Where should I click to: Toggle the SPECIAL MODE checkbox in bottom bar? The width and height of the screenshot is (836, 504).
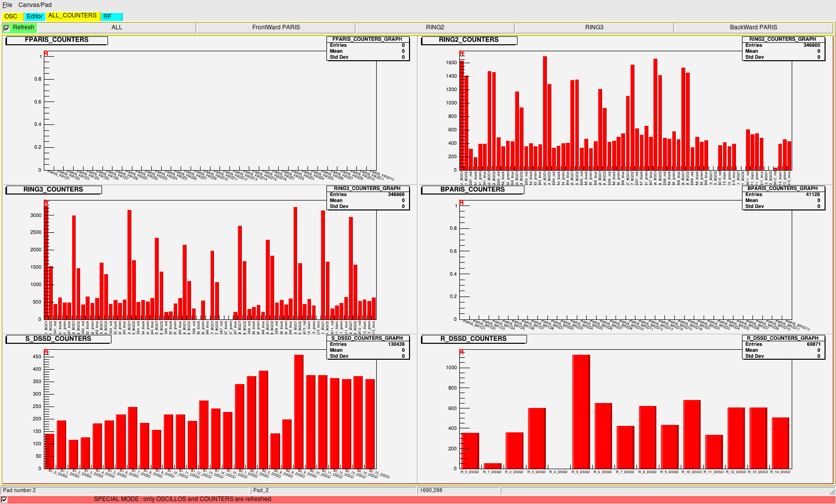click(4, 500)
